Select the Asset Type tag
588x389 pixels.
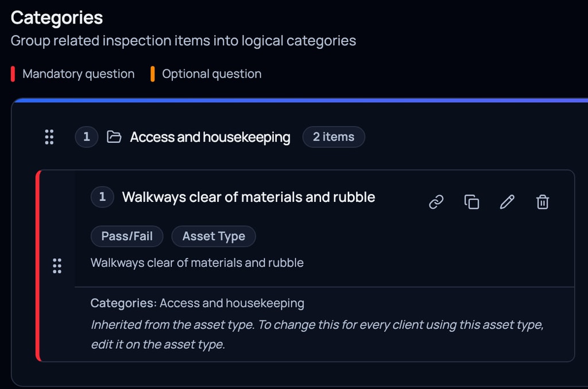(214, 236)
